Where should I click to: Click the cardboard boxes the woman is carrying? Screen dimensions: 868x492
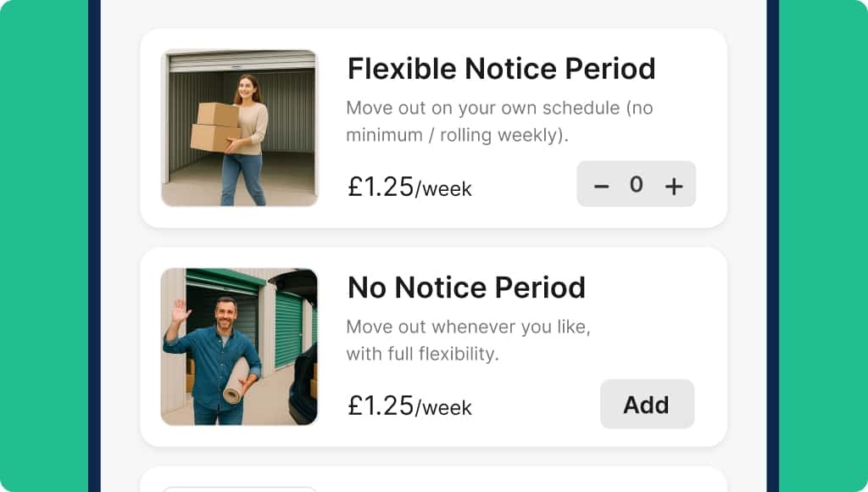[215, 126]
